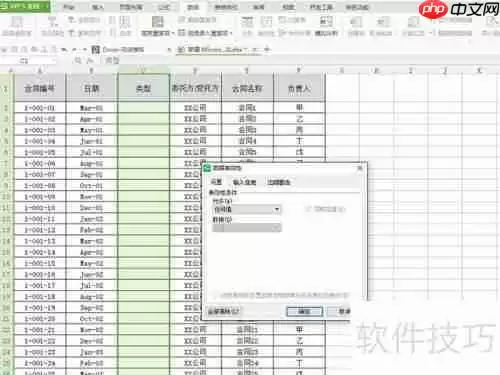Click the 创建组 group icon in ribbon
The image size is (500, 375).
tap(356, 22)
